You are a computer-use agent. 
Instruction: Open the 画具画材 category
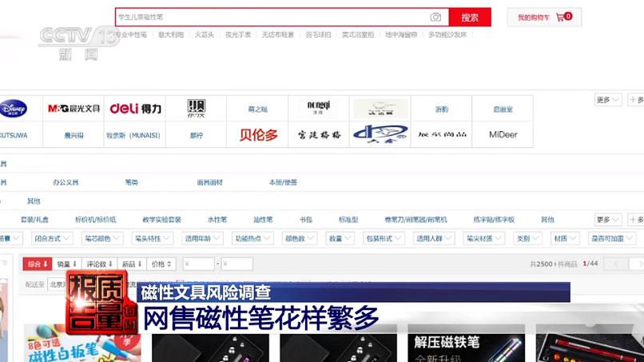(x=209, y=182)
